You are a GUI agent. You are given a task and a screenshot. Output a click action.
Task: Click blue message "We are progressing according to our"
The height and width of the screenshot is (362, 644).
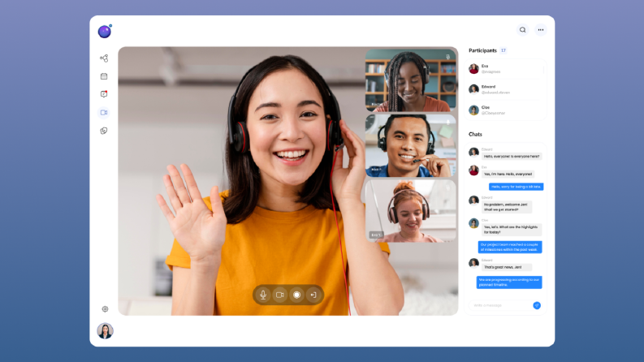(509, 282)
